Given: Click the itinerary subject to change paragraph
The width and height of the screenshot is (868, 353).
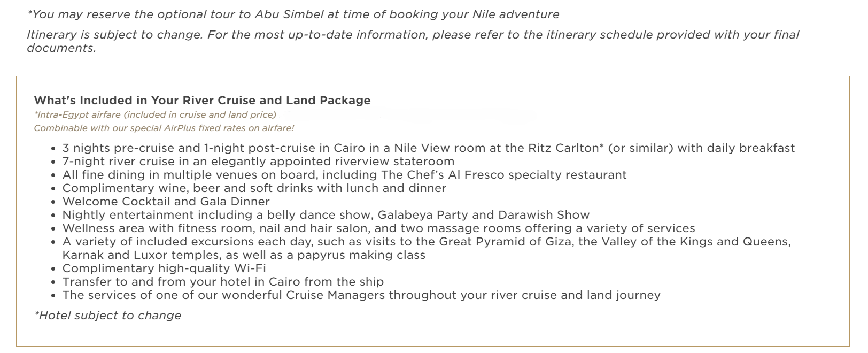Looking at the screenshot, I should 413,35.
